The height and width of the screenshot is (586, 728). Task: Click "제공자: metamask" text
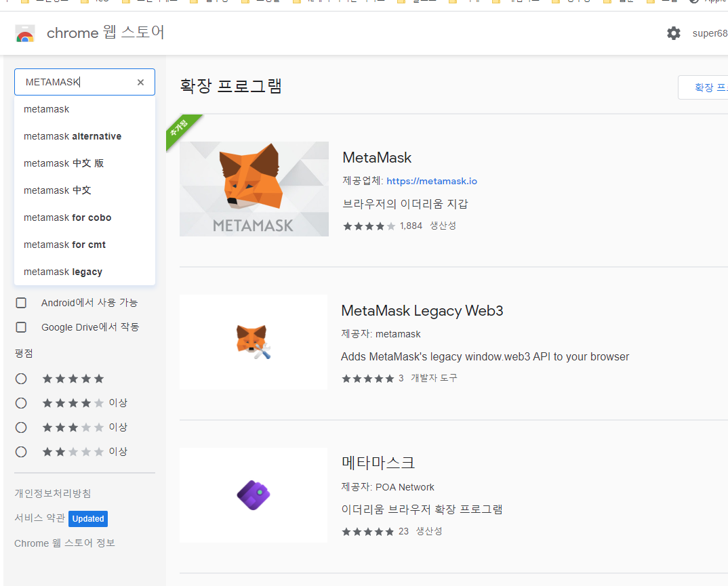[381, 334]
